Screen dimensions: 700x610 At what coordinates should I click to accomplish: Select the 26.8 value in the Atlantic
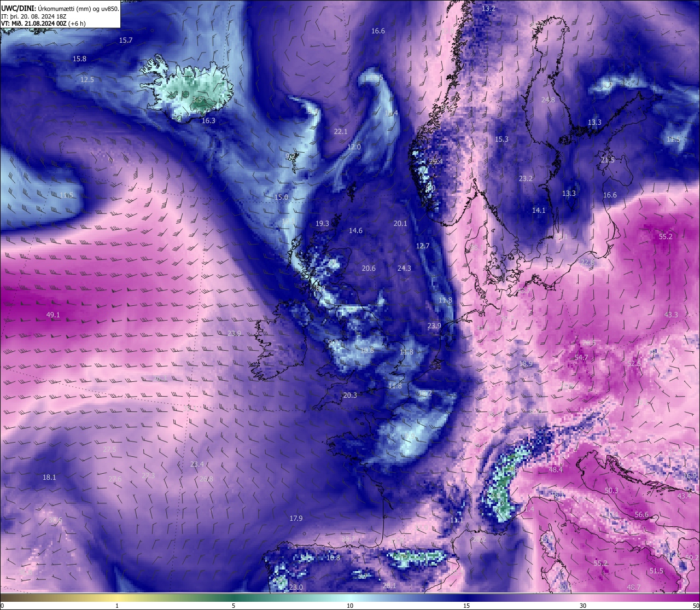206,479
